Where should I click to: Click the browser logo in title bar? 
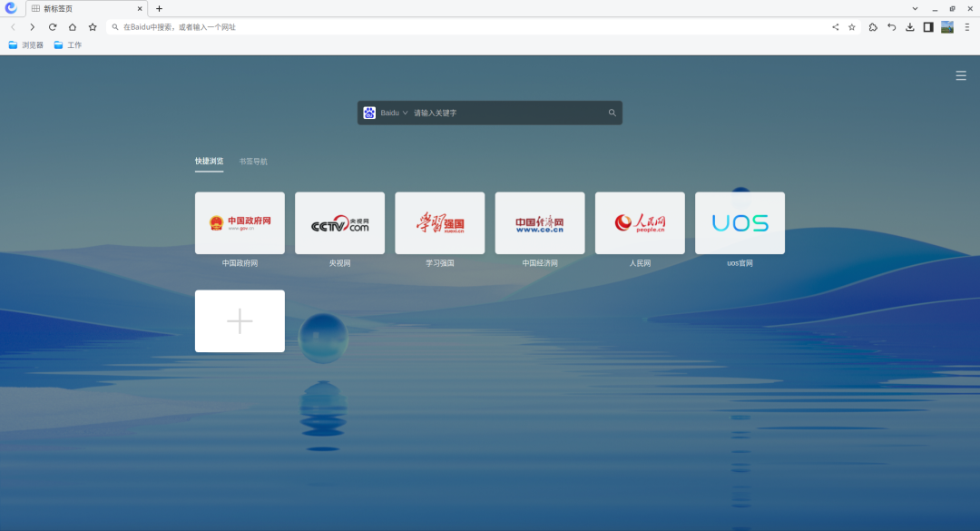11,8
